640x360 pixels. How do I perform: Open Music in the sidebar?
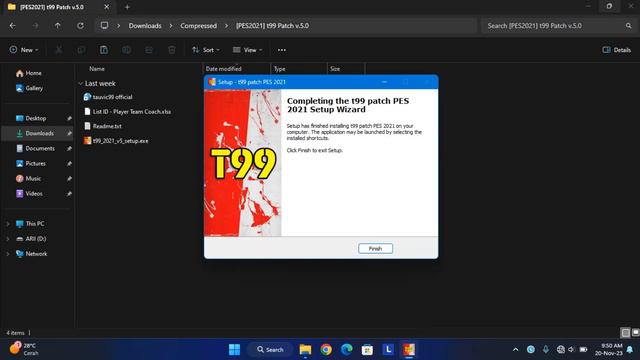coord(29,179)
